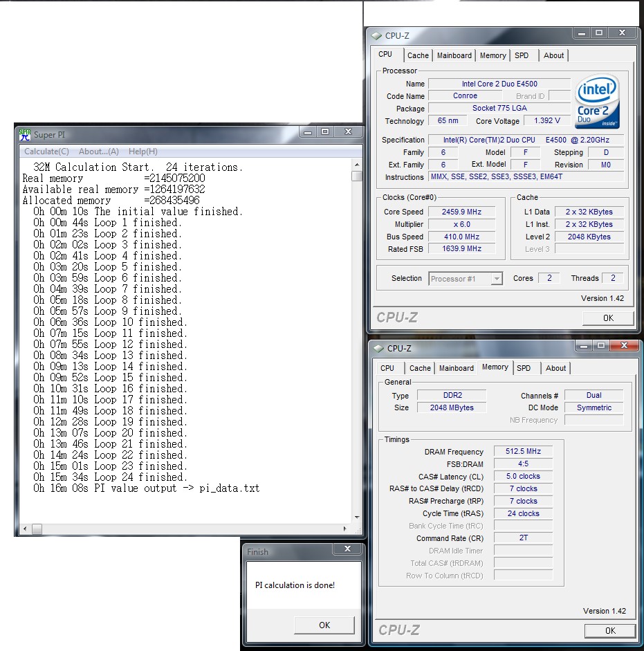Maximize the Super PI window
644x651 pixels.
coord(325,132)
